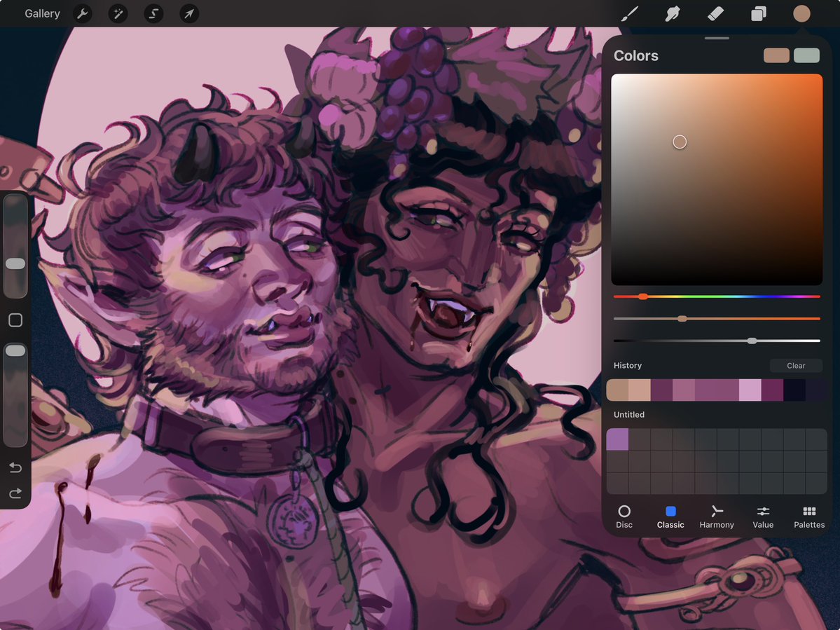The image size is (840, 630).
Task: Open the Layers panel
Action: point(759,13)
